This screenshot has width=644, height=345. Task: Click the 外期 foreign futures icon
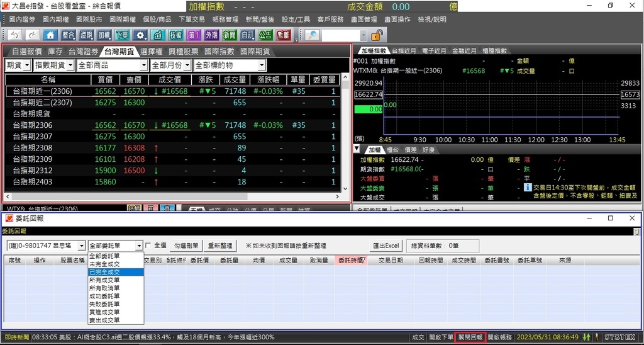pyautogui.click(x=211, y=35)
